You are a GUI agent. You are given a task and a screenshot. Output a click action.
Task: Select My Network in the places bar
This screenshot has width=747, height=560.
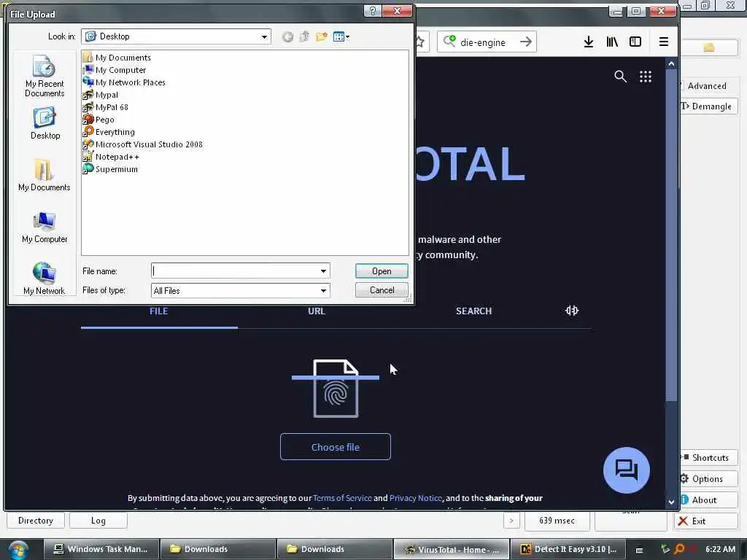[x=44, y=279]
